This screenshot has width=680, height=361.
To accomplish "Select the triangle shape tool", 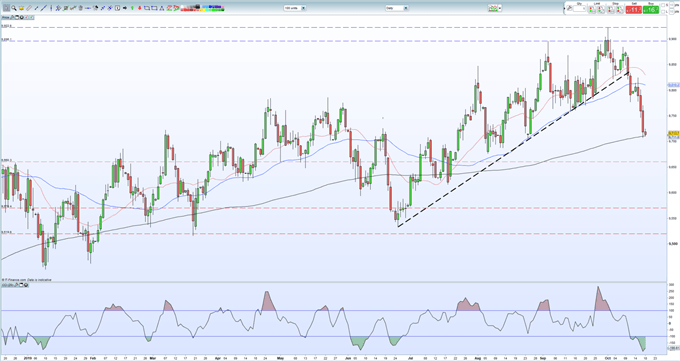I will point(162,8).
